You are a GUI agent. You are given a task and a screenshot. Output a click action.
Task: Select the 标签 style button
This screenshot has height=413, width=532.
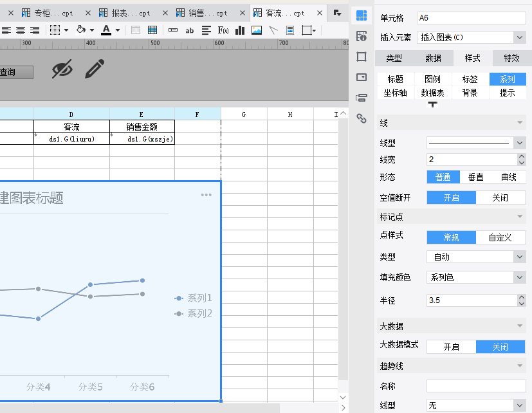pyautogui.click(x=470, y=79)
